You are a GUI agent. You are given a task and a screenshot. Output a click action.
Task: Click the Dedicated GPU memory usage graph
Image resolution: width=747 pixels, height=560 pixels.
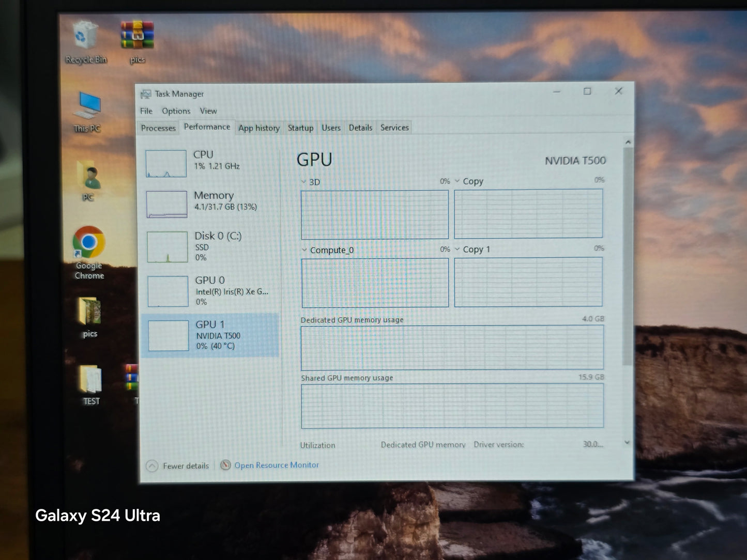(x=452, y=347)
